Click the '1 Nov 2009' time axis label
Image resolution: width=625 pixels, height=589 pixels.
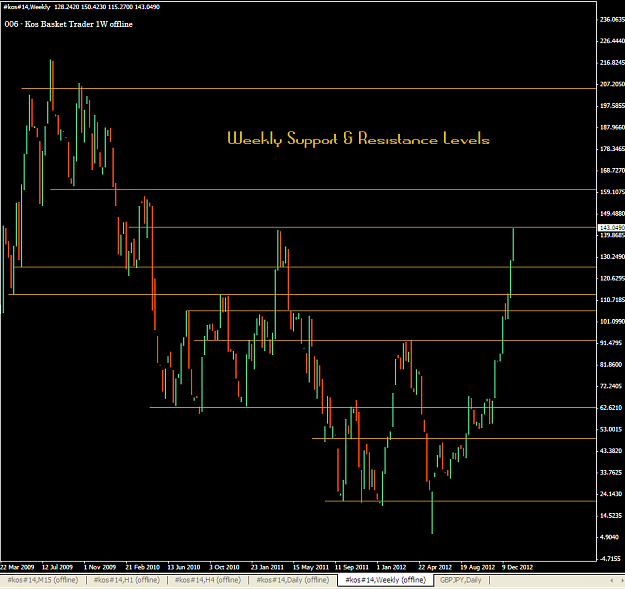(100, 567)
